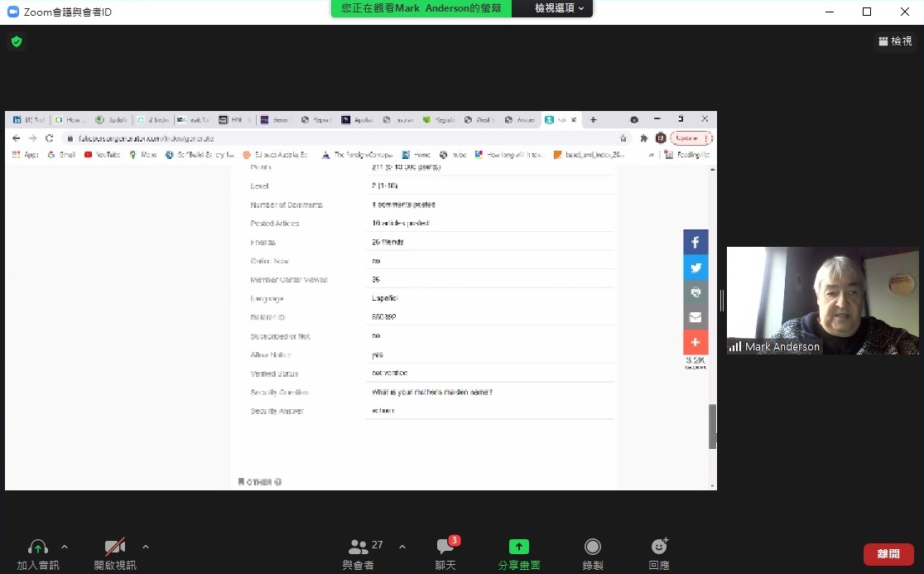Click the Facebook share icon
The image size is (924, 574).
695,243
